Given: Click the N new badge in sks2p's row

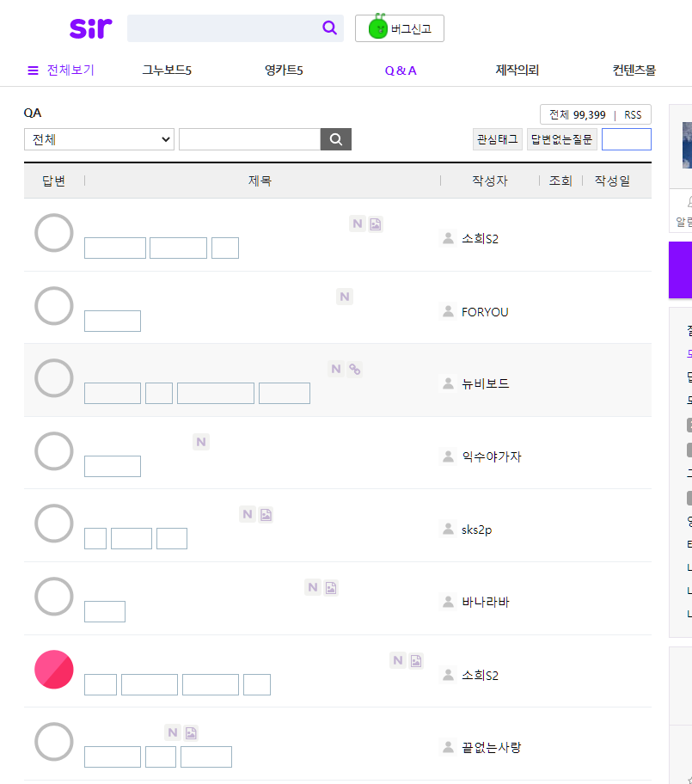Looking at the screenshot, I should click(x=248, y=514).
